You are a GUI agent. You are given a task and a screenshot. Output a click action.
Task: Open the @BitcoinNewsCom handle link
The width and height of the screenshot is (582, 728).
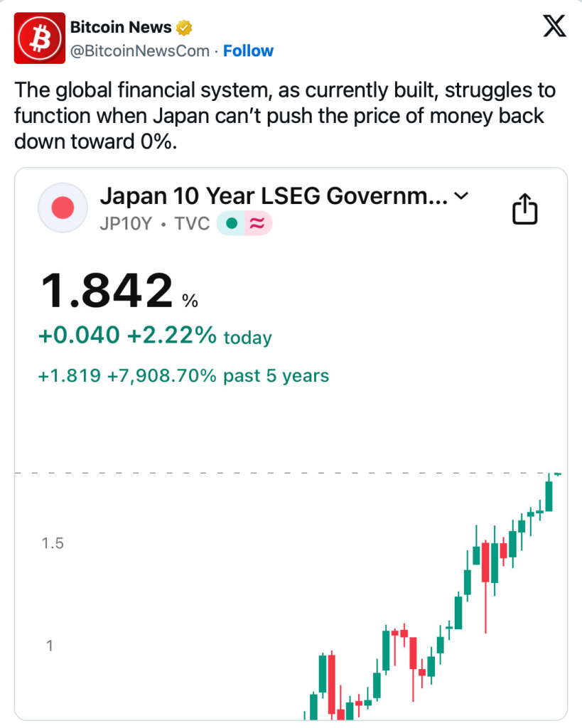click(140, 50)
